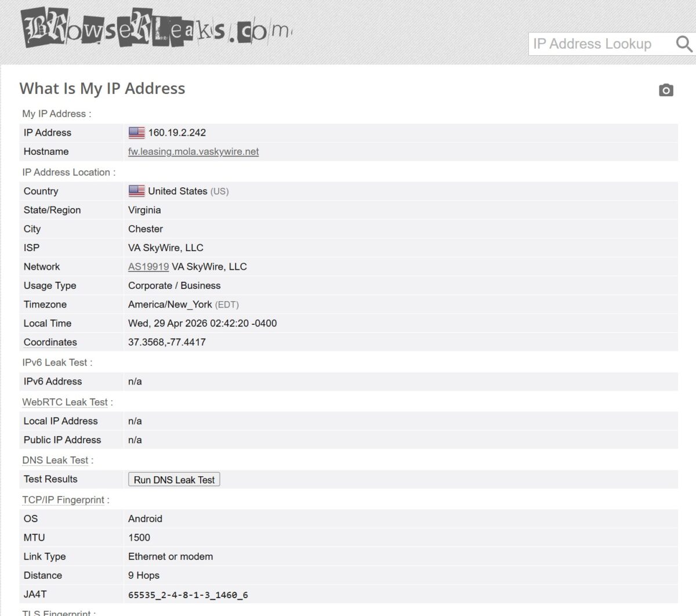Click the camera screenshot icon
The height and width of the screenshot is (616, 696).
666,90
